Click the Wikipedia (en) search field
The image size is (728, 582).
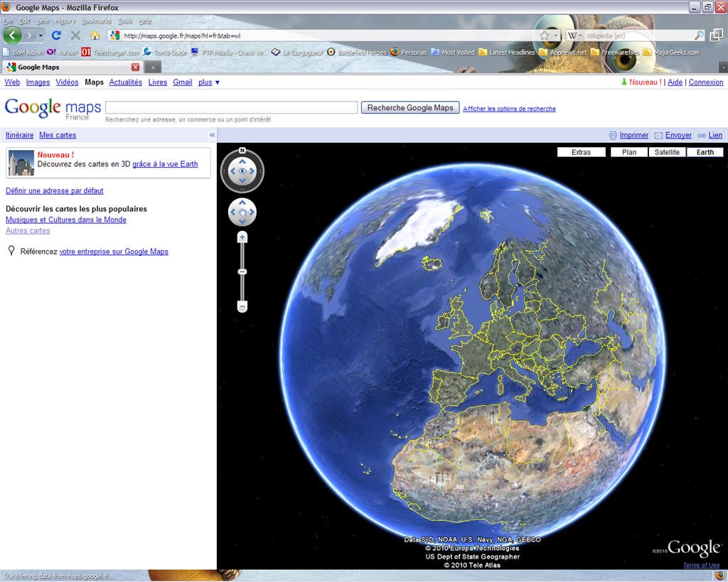click(638, 36)
